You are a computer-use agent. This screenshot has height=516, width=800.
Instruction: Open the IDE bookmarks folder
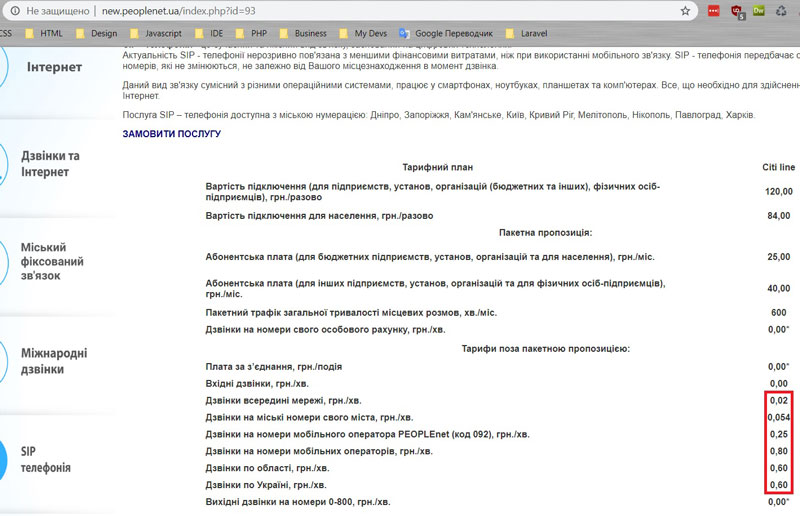click(x=209, y=34)
